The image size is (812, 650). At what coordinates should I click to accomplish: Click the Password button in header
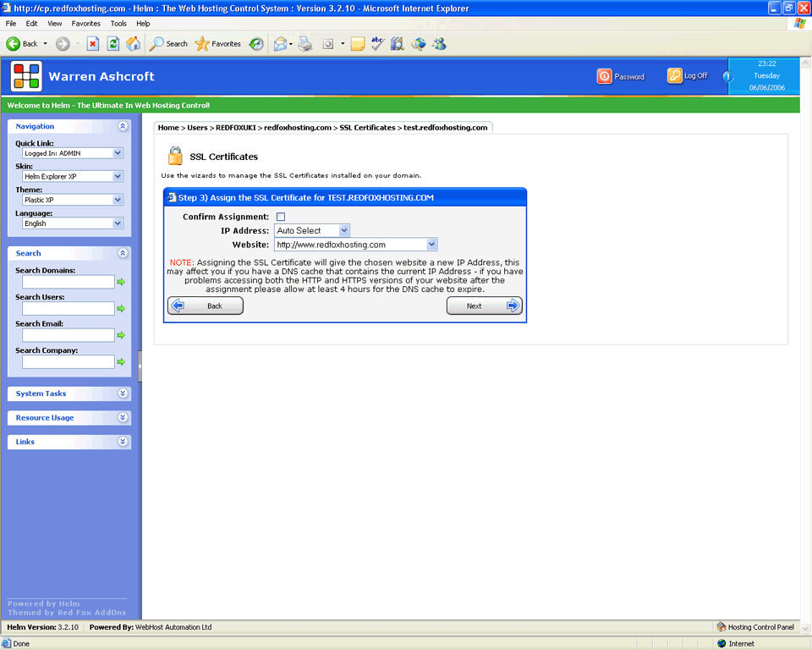(621, 76)
